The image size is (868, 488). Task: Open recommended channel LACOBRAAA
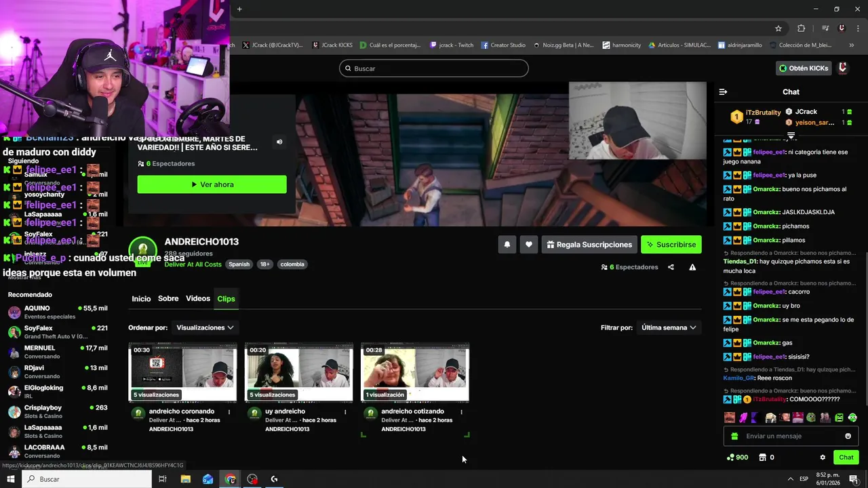[57, 451]
